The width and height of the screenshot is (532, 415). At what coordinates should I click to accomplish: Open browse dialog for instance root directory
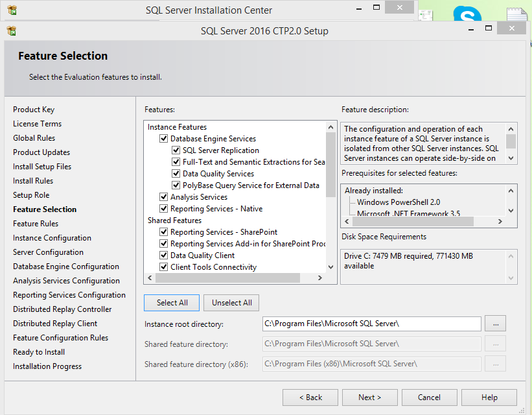tap(495, 324)
